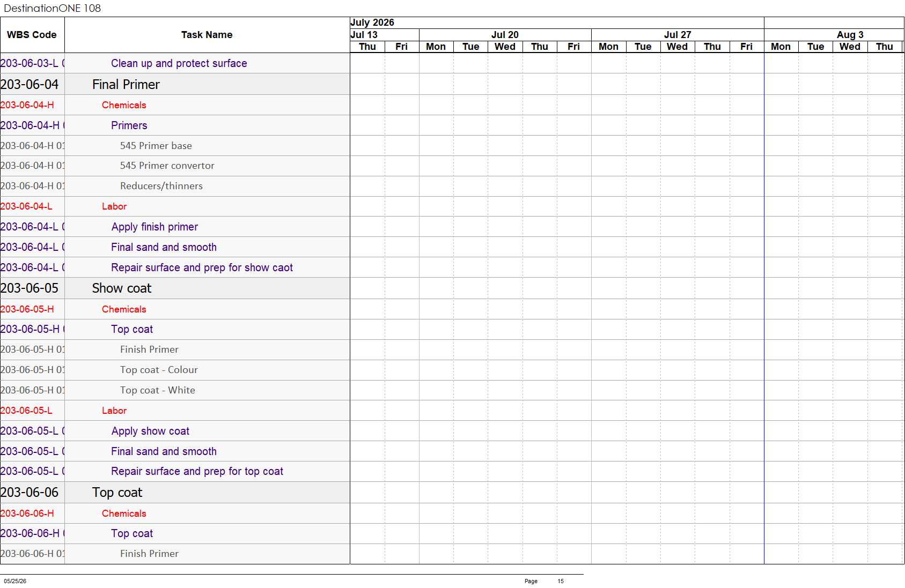Click WBS code 203-06-06

(x=30, y=493)
